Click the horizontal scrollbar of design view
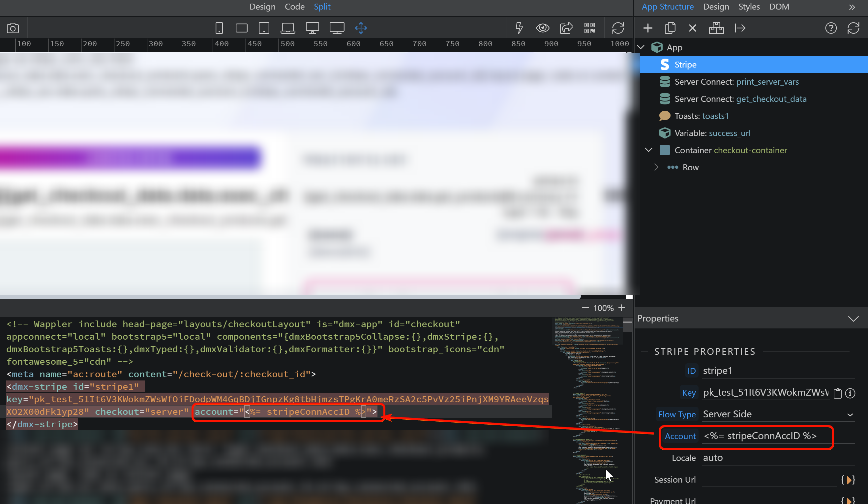 tap(289, 297)
